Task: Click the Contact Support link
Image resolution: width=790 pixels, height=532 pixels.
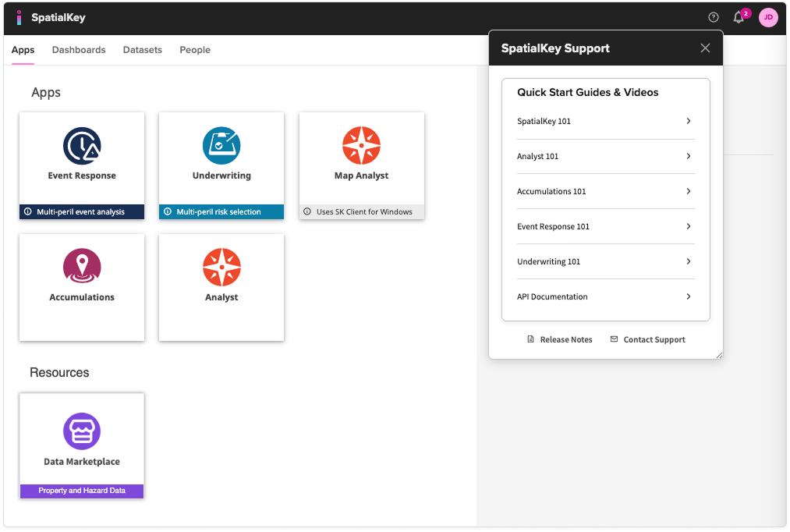Action: (x=647, y=340)
